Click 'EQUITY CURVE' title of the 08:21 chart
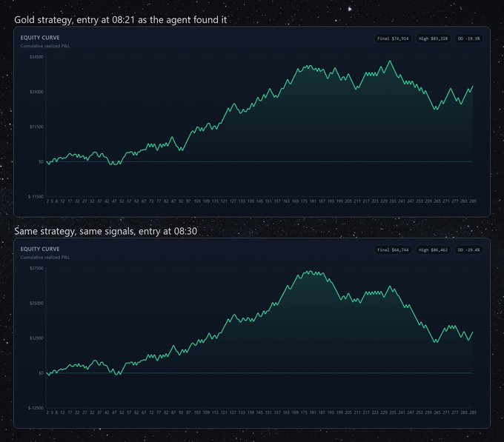The image size is (504, 442). click(40, 38)
